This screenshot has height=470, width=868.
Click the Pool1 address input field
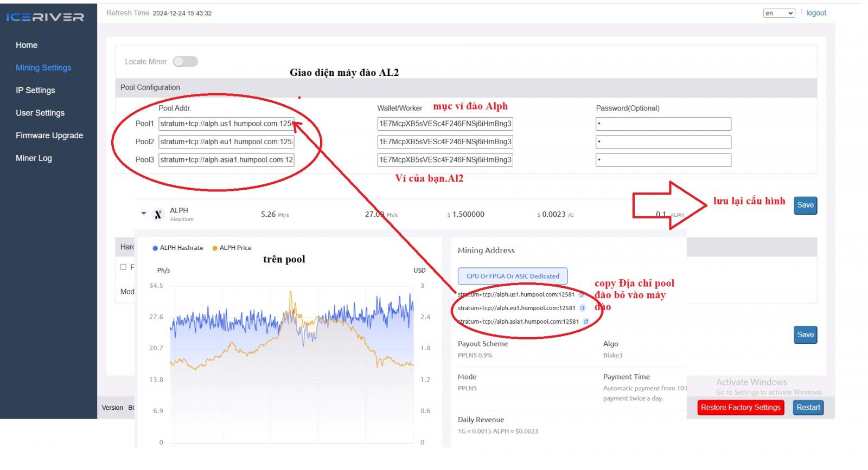[226, 124]
